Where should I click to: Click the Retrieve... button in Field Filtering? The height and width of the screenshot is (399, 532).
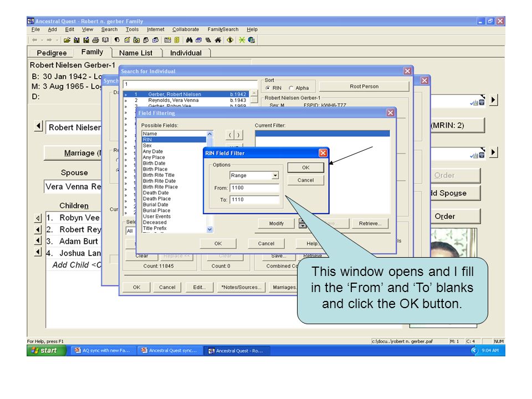coord(370,223)
